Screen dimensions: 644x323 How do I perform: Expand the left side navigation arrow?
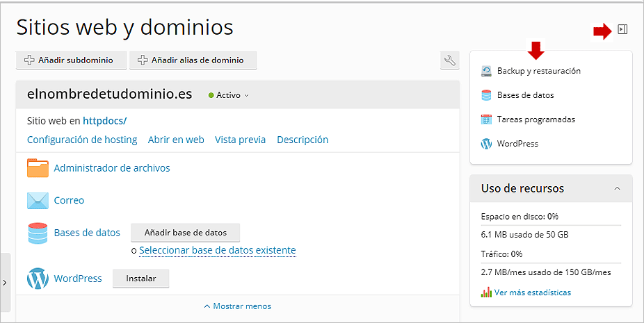(5, 283)
